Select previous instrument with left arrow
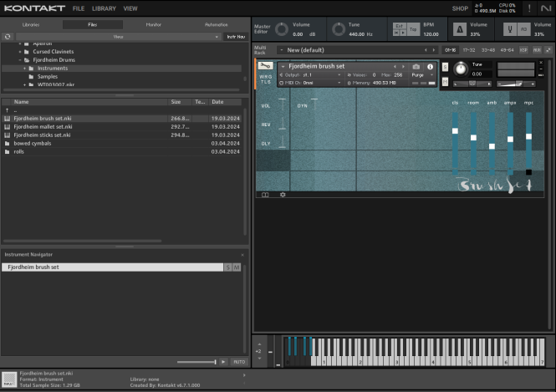Image resolution: width=556 pixels, height=392 pixels. click(x=395, y=66)
